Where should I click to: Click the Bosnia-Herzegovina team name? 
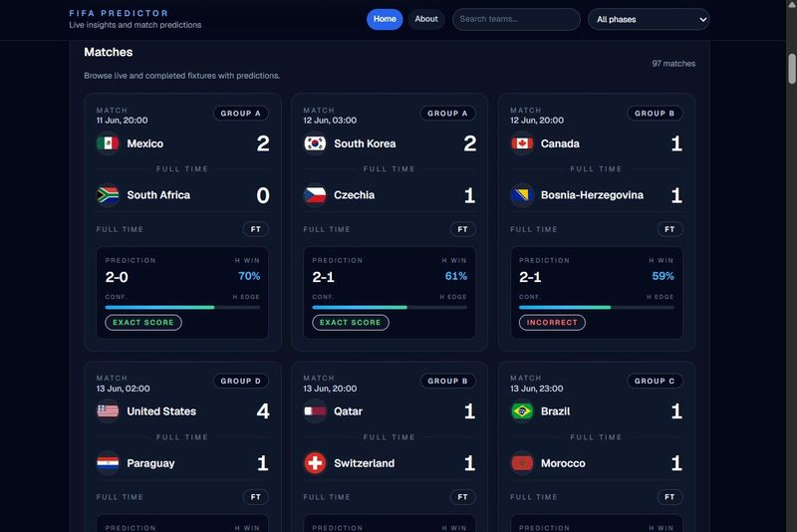(592, 195)
